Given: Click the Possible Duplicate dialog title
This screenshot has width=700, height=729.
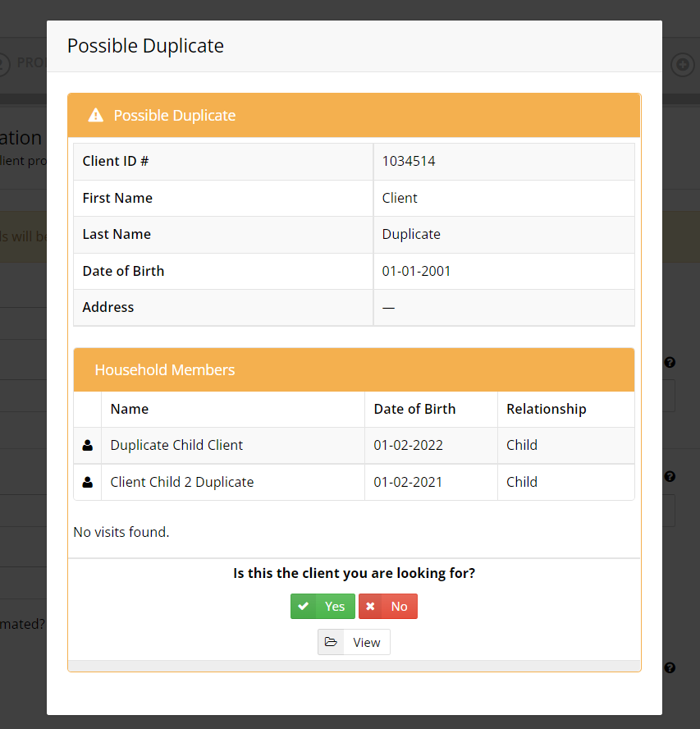Looking at the screenshot, I should click(x=145, y=46).
